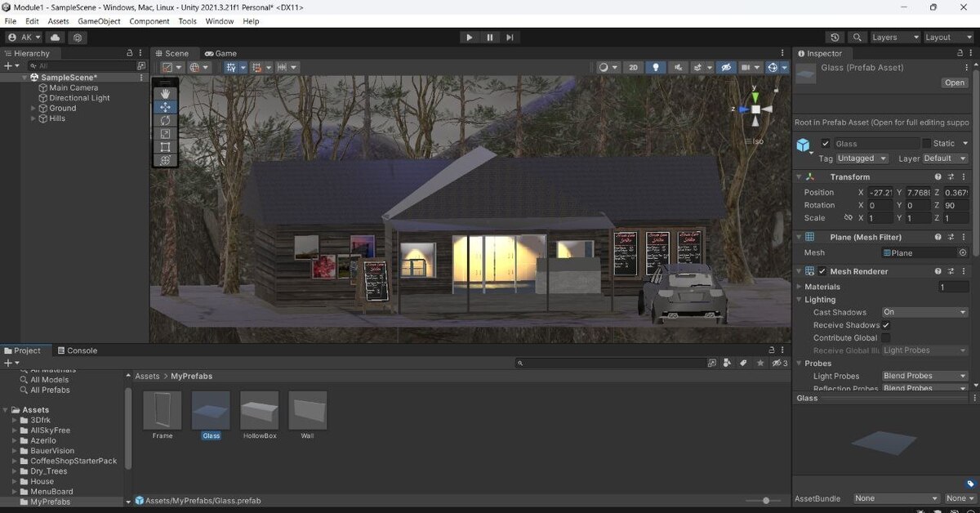Select the MenuBoard folder in Assets

[x=51, y=492]
